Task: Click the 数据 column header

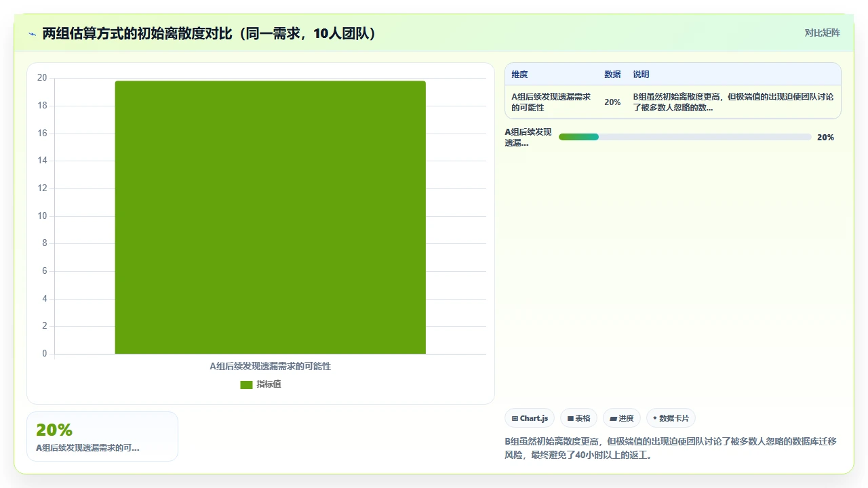Action: [x=612, y=75]
